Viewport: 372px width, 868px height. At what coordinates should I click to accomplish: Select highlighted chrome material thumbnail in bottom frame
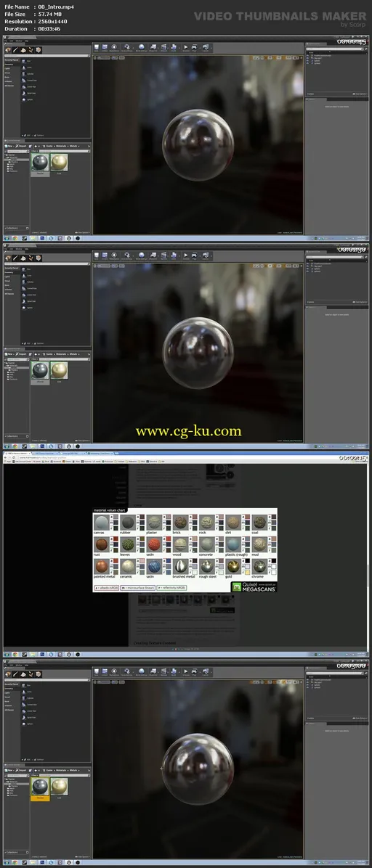(x=40, y=789)
